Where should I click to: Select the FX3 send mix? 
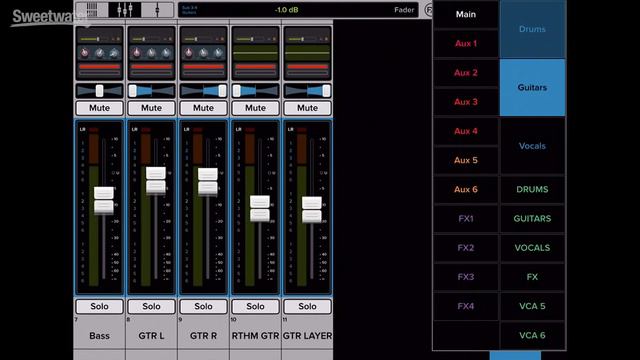[466, 277]
